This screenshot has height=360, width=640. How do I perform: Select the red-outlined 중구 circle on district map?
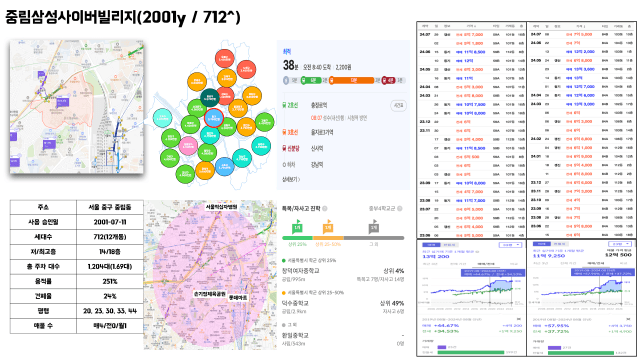point(213,118)
